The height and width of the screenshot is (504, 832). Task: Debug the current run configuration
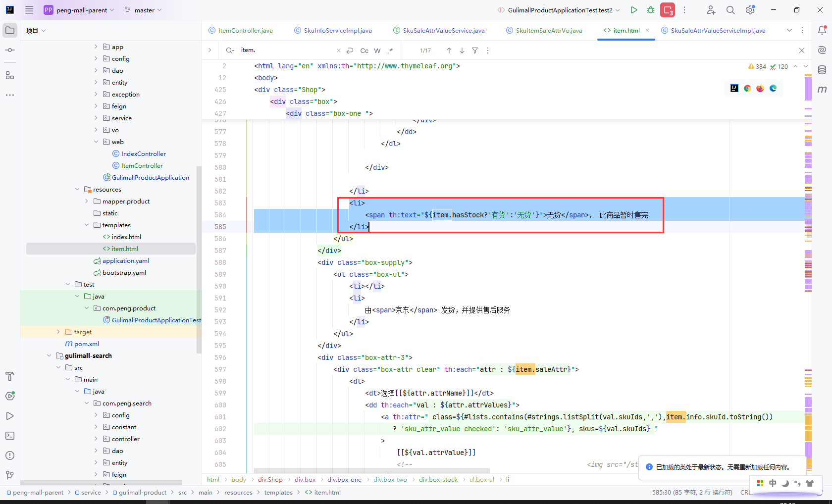click(651, 10)
